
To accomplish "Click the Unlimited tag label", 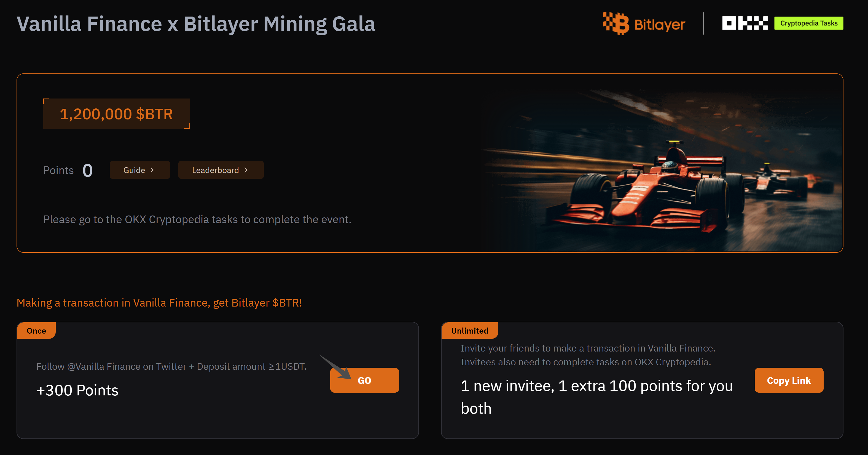I will click(469, 331).
